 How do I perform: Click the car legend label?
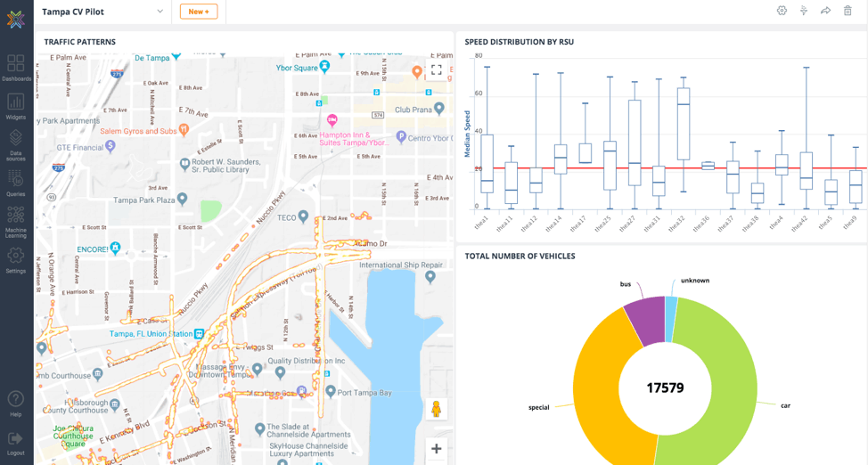pos(785,406)
